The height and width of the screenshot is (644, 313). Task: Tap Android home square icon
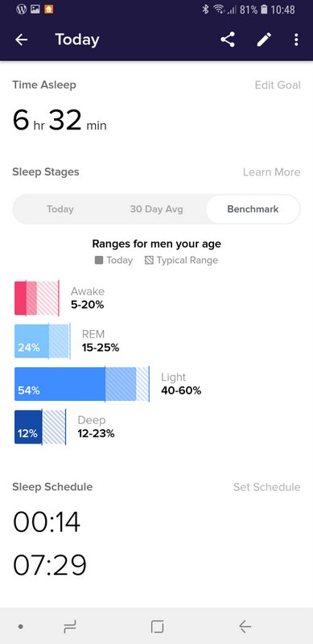tap(157, 626)
